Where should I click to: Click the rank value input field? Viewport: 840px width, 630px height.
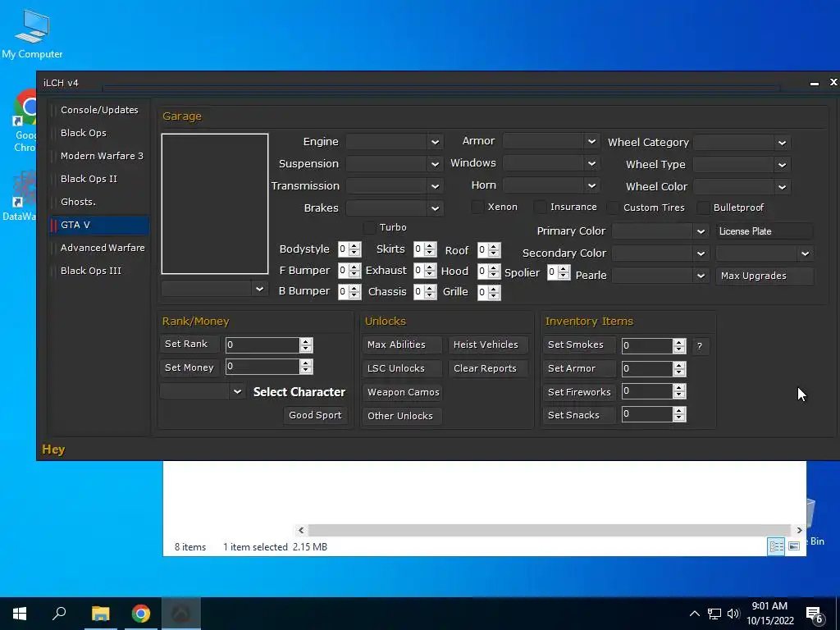(x=262, y=345)
